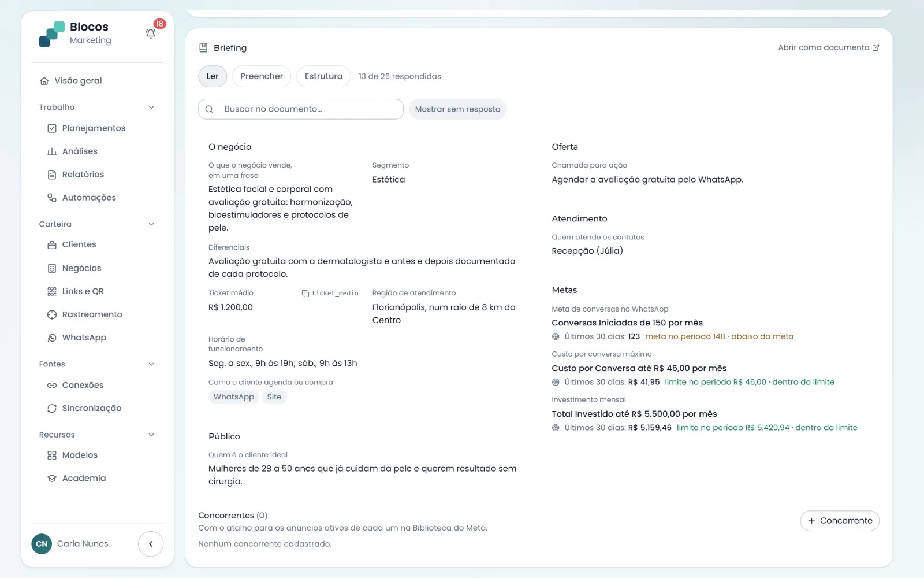Toggle Mostrar sem resposta filter
Viewport: 924px width, 578px height.
(457, 109)
